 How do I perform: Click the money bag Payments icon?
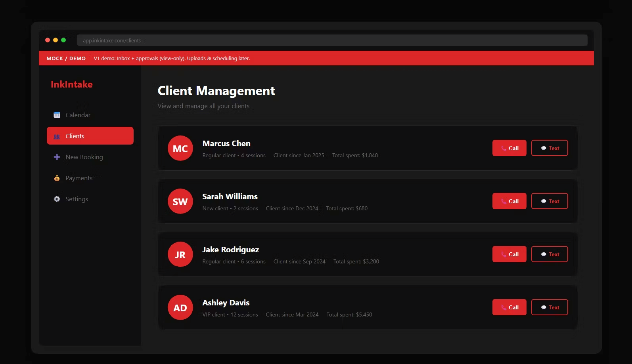click(57, 178)
